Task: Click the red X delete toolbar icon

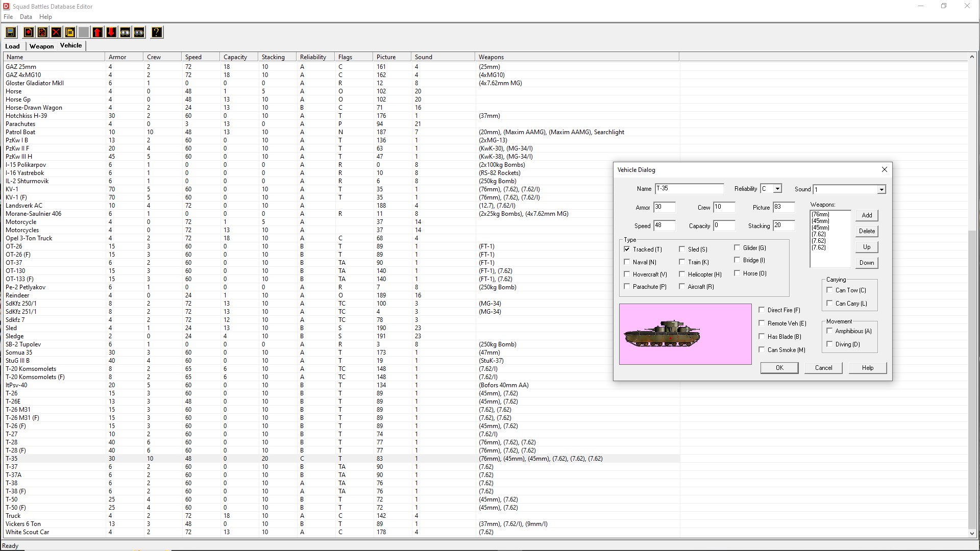Action: (x=56, y=32)
